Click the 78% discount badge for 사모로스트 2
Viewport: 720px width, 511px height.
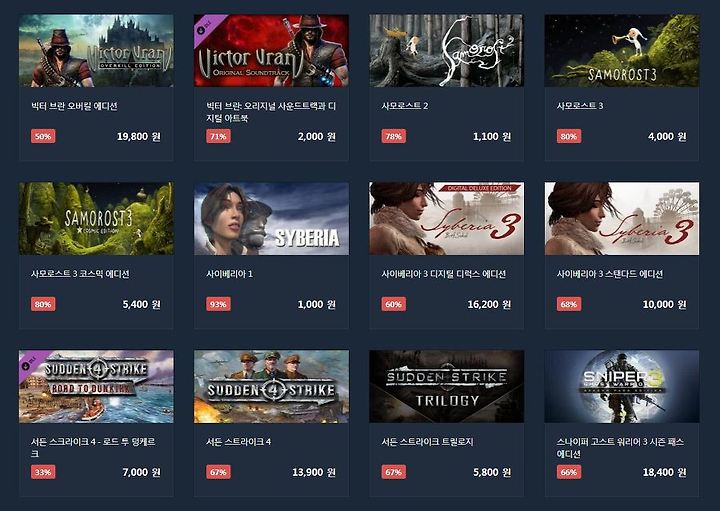(394, 136)
